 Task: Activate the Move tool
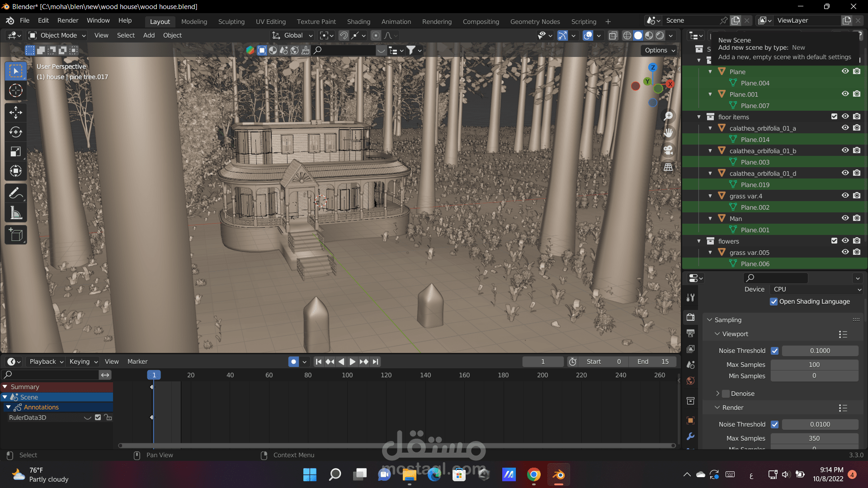tap(16, 112)
